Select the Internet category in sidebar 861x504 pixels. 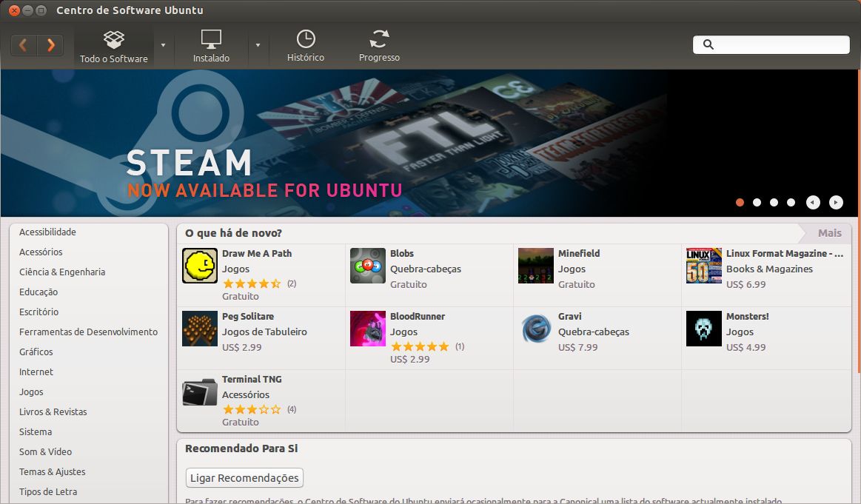(36, 372)
